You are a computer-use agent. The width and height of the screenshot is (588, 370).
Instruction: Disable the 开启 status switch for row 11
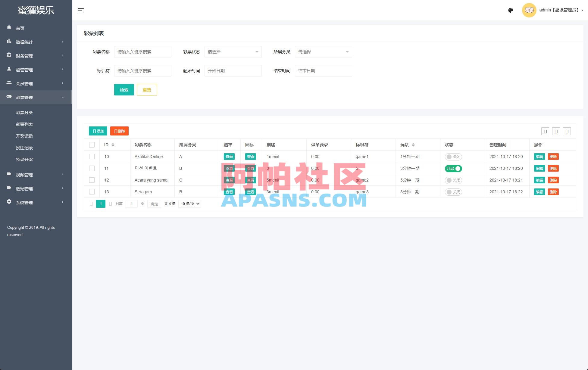point(453,168)
